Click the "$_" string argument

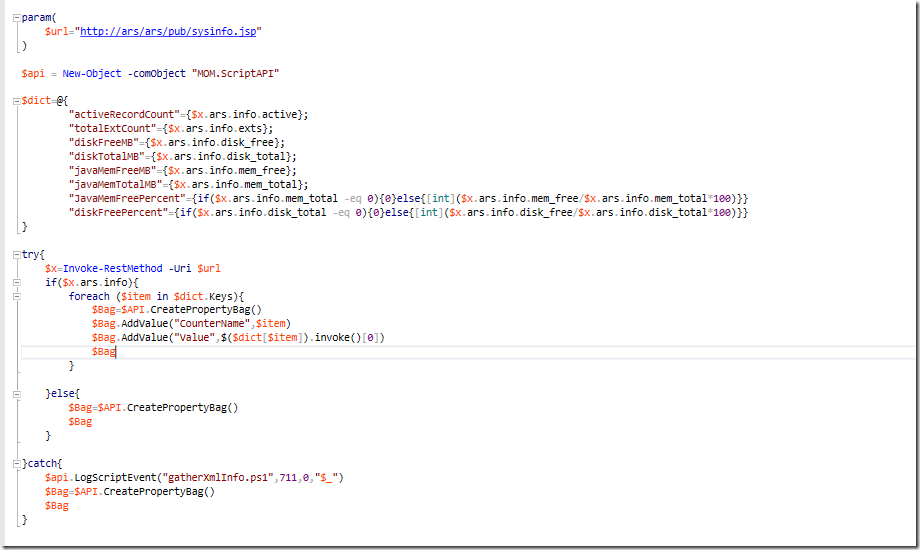pos(326,478)
